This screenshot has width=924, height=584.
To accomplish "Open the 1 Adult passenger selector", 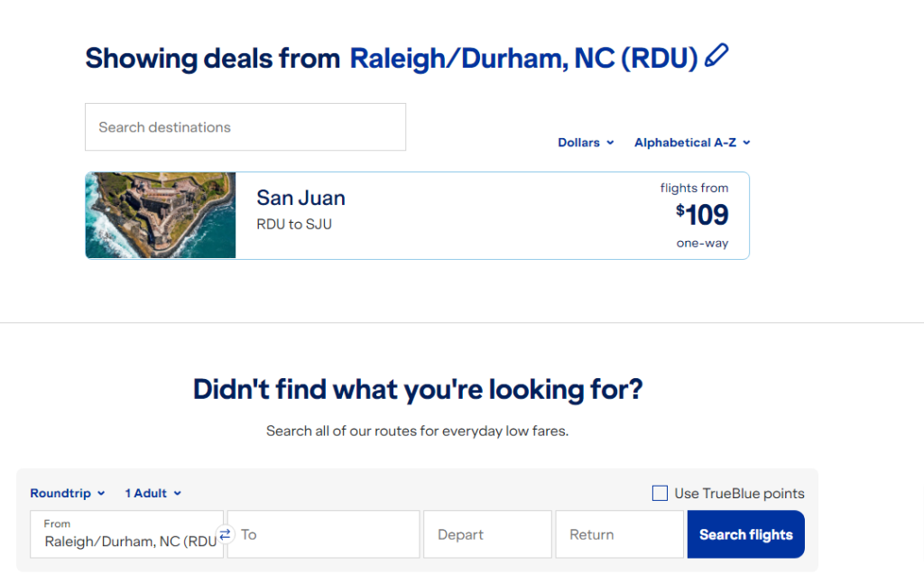I will click(147, 493).
